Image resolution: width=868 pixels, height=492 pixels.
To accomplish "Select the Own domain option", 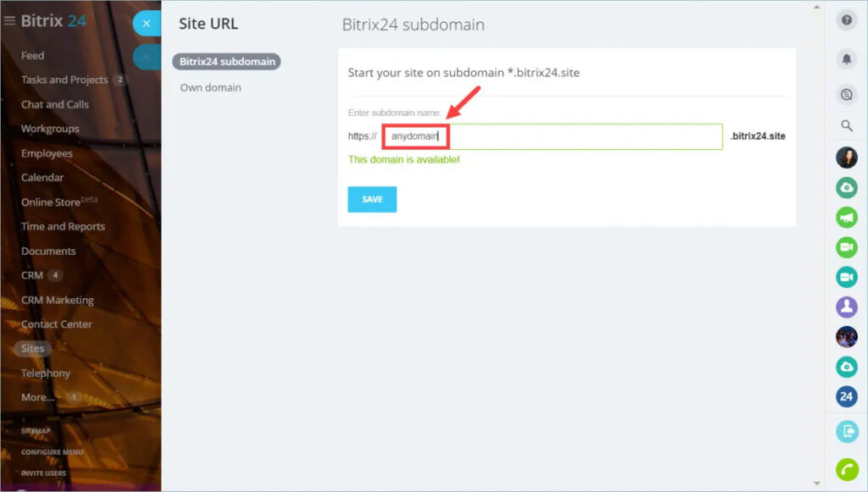I will coord(210,87).
